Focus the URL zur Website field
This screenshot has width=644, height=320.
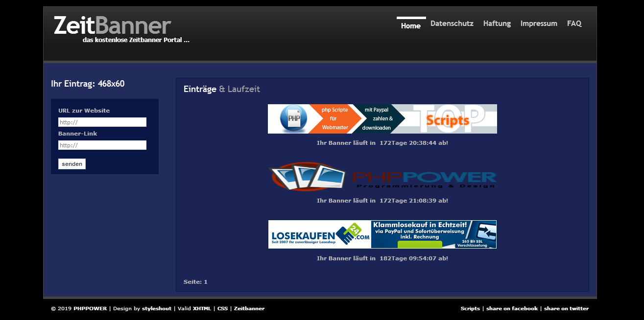tap(102, 122)
